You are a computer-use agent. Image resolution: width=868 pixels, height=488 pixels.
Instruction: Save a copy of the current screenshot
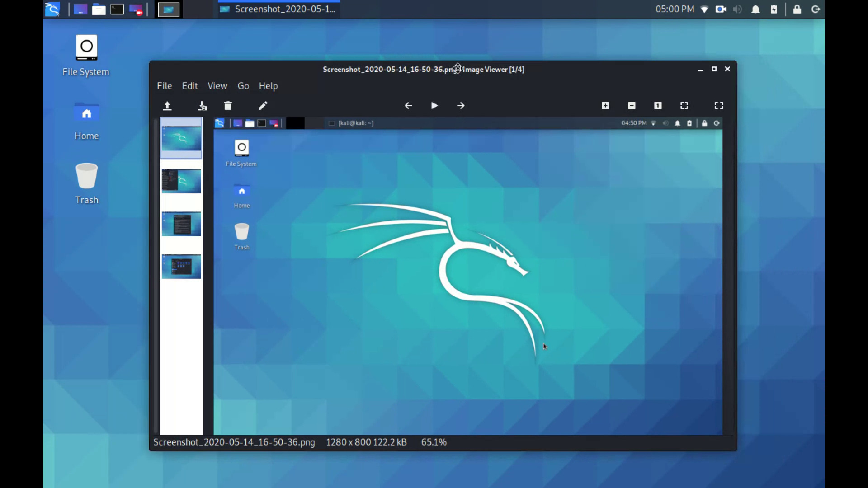click(202, 106)
